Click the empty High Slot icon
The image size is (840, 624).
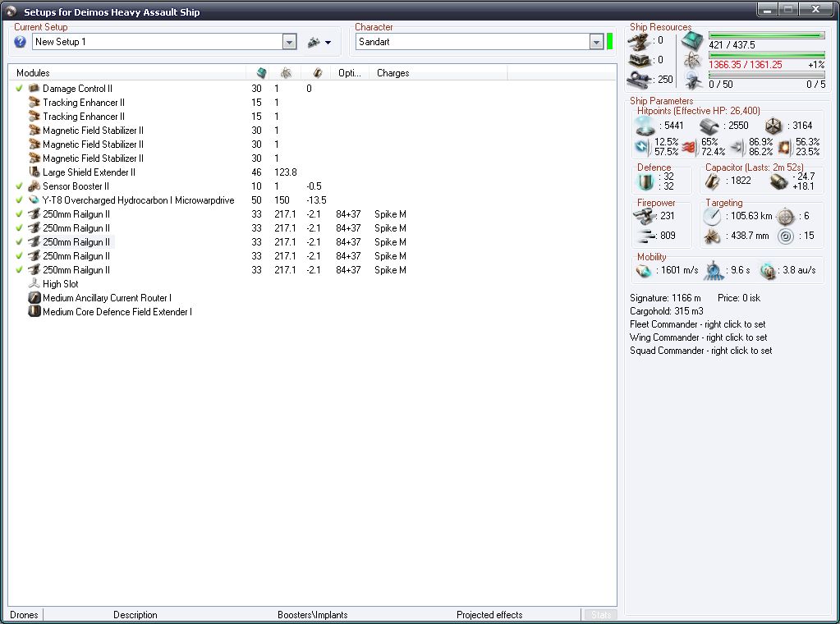[x=34, y=283]
